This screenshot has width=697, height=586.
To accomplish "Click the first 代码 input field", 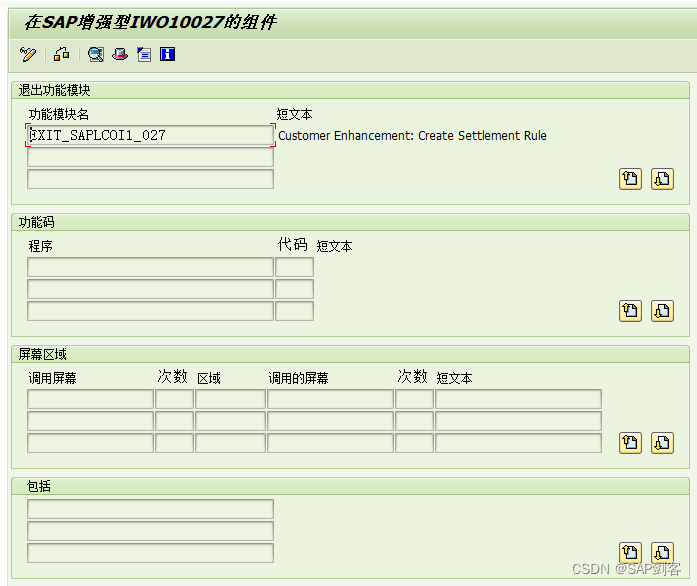I will (294, 267).
